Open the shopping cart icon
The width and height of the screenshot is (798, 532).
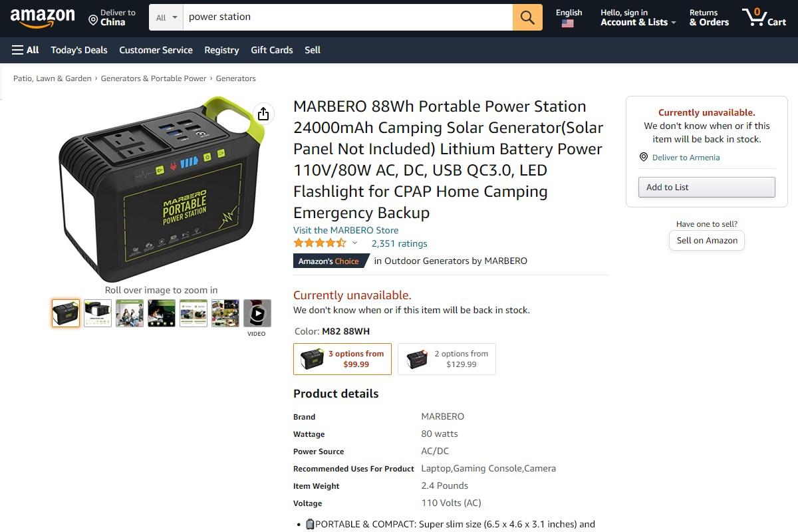click(x=764, y=17)
